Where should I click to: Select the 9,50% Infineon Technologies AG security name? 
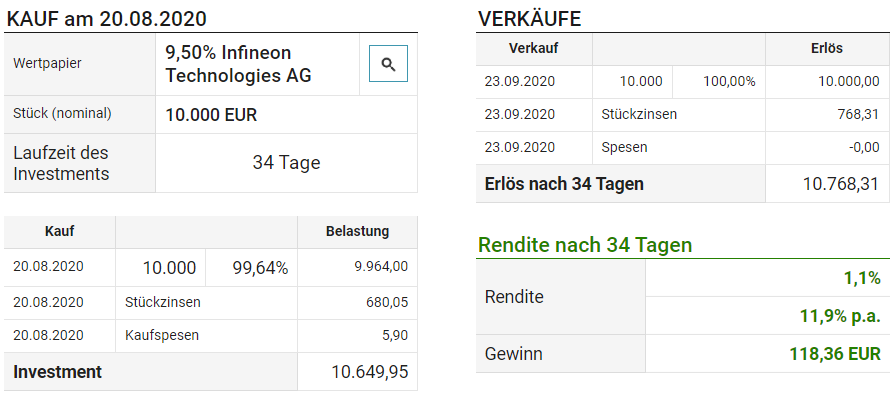point(238,64)
